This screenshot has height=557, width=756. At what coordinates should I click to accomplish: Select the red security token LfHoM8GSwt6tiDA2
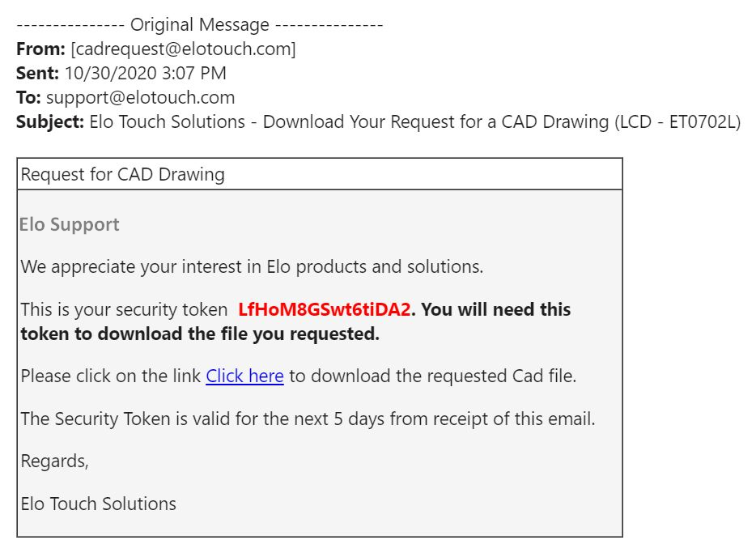tap(324, 309)
